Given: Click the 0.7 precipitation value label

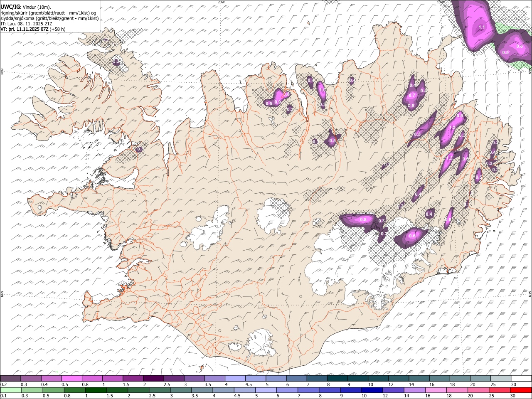Looking at the screenshot, I should pyautogui.click(x=412, y=95).
